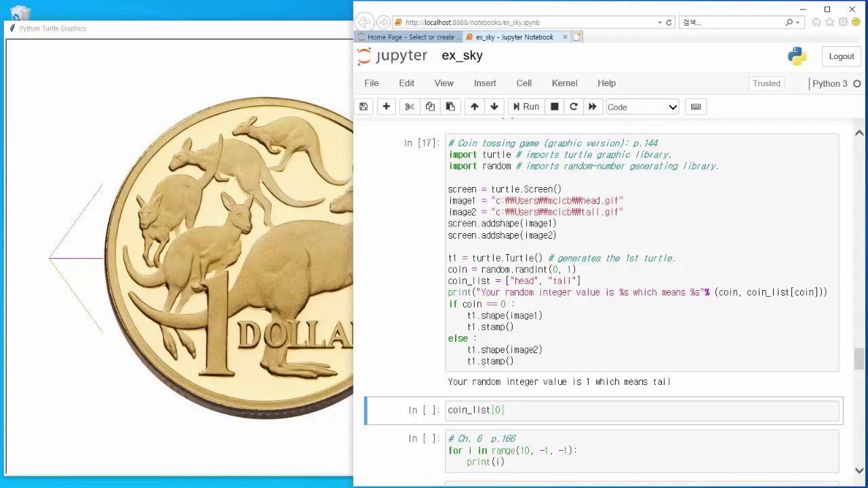Click the Jupyter logo
The width and height of the screenshot is (868, 488).
[392, 56]
